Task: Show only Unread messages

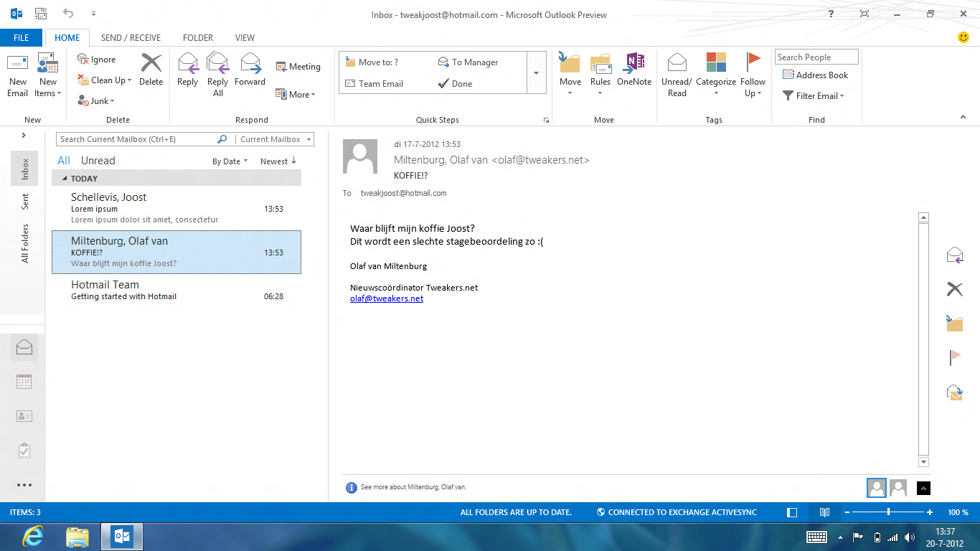Action: pyautogui.click(x=98, y=161)
